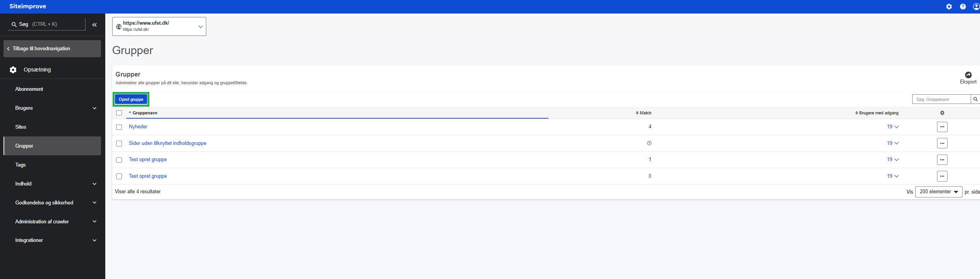Click the help question mark icon

963,7
